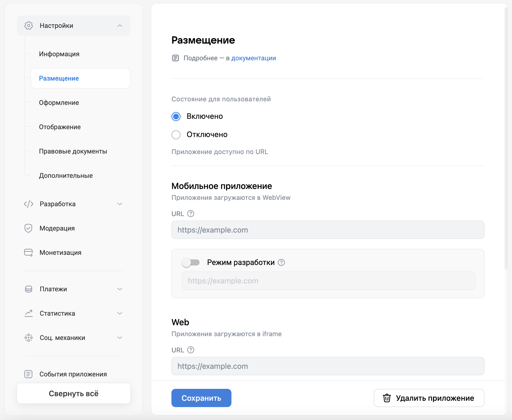Click the trash icon on delete button
The height and width of the screenshot is (420, 512).
(387, 398)
